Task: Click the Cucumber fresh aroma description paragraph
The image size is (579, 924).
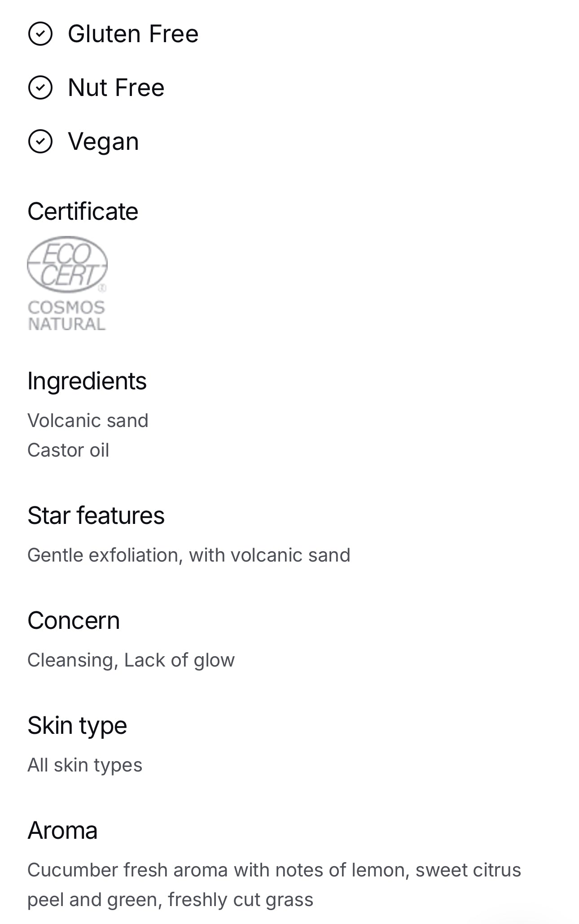Action: (274, 885)
